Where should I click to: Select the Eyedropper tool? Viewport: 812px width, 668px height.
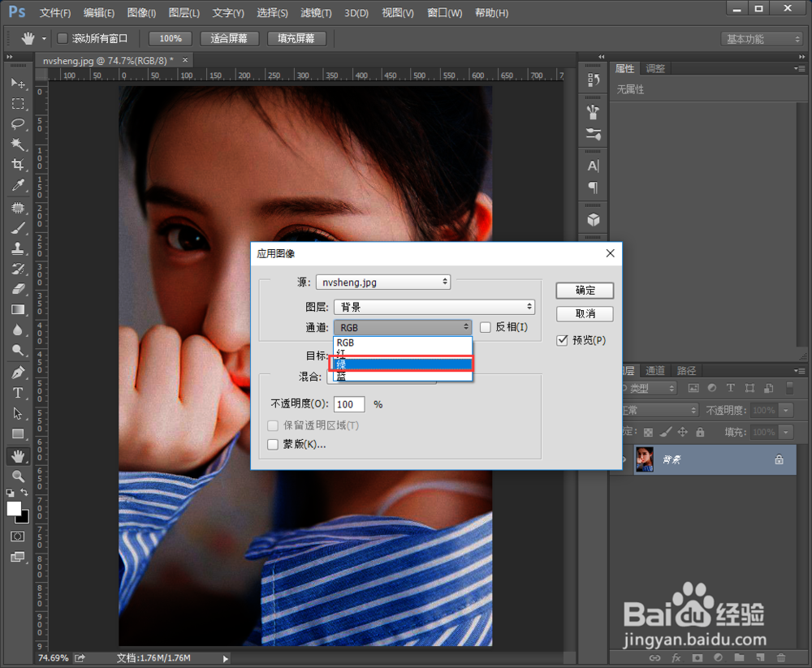(18, 185)
